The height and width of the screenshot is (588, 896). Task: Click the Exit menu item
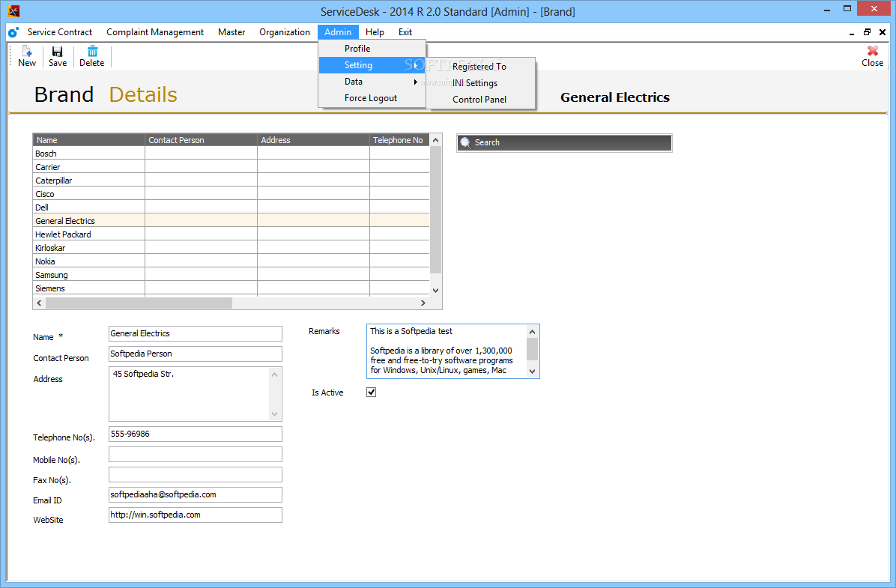tap(405, 32)
